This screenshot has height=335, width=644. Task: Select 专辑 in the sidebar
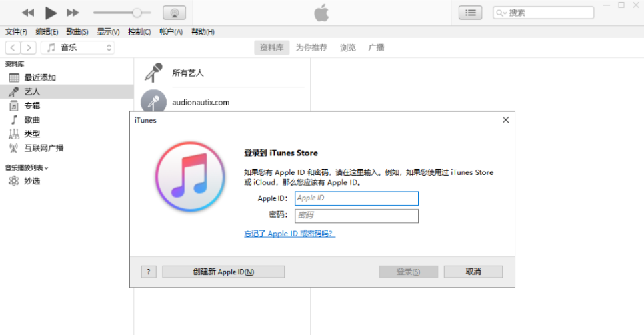tap(67, 106)
